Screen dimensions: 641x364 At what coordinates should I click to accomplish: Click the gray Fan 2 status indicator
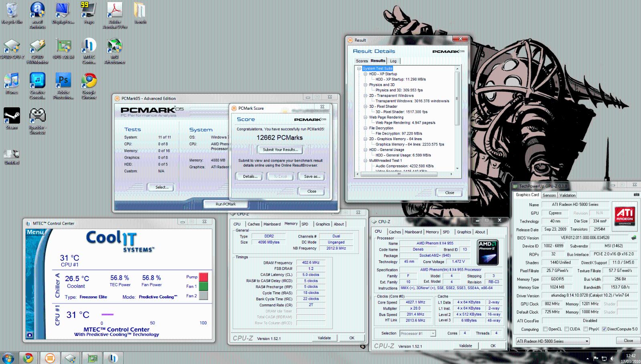click(204, 296)
